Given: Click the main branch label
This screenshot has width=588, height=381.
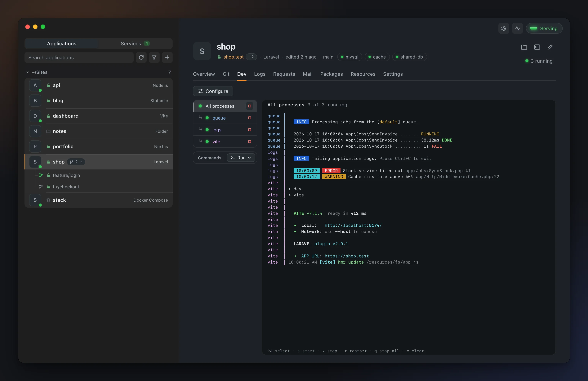Looking at the screenshot, I should point(328,57).
